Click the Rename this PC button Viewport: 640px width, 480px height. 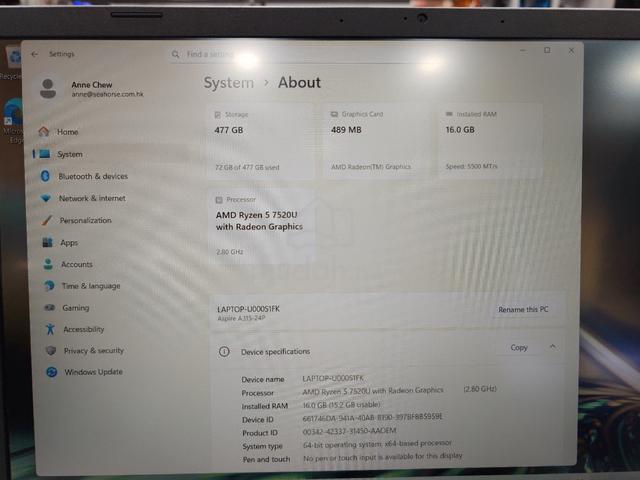coord(523,309)
